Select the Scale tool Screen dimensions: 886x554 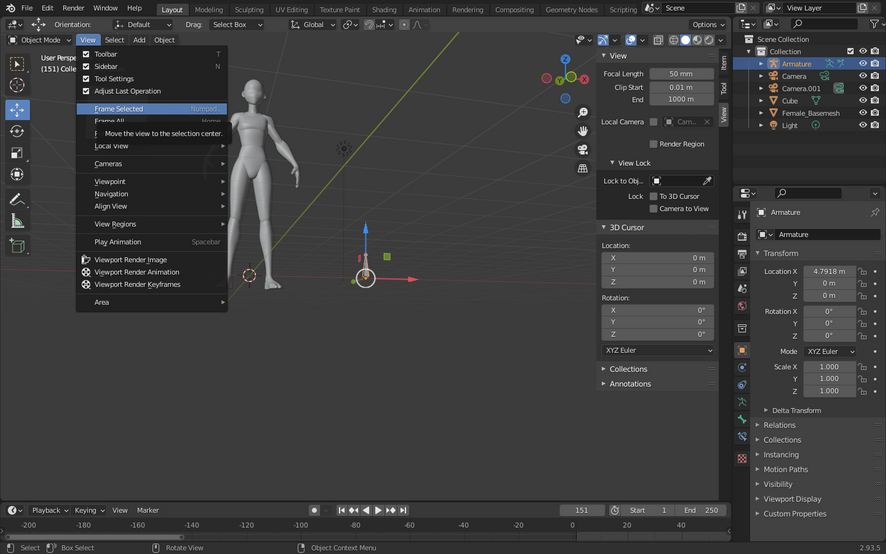click(17, 153)
